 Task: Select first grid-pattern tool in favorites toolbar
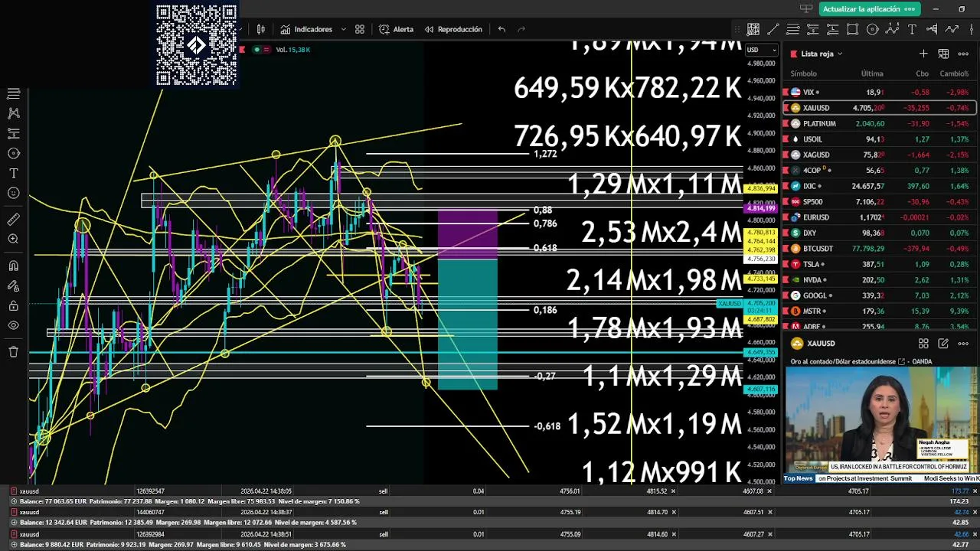[x=753, y=29]
